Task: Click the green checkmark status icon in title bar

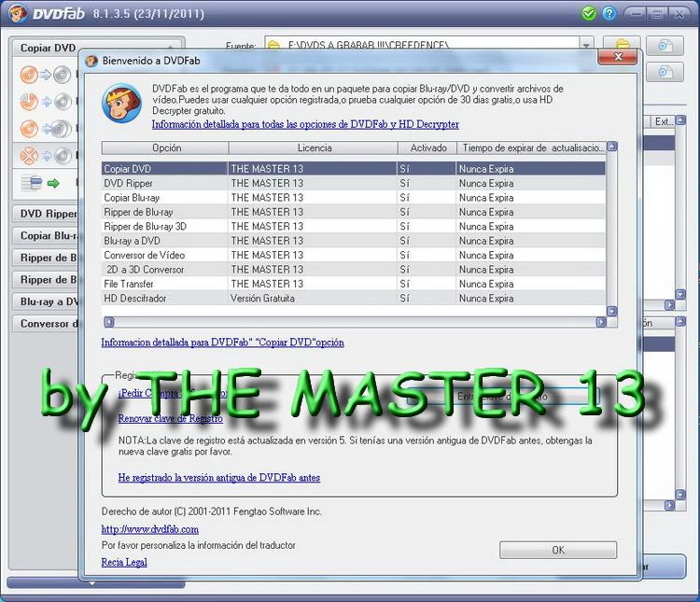Action: pos(589,13)
